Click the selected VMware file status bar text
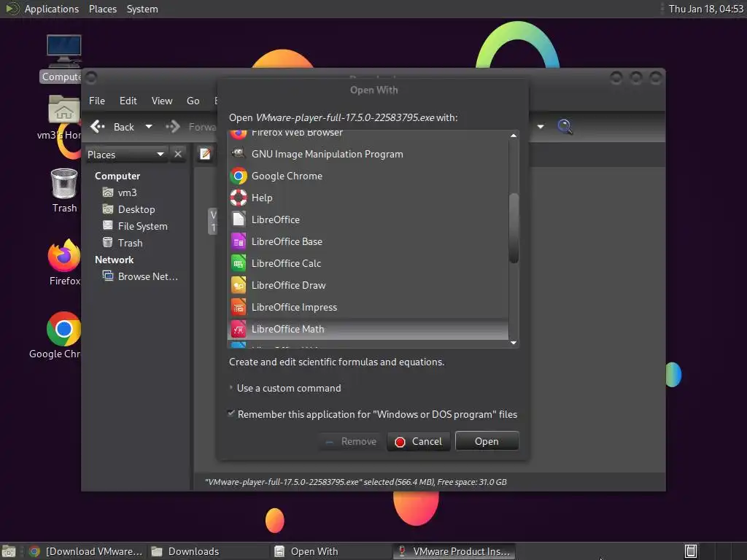The width and height of the screenshot is (747, 560). 355,482
